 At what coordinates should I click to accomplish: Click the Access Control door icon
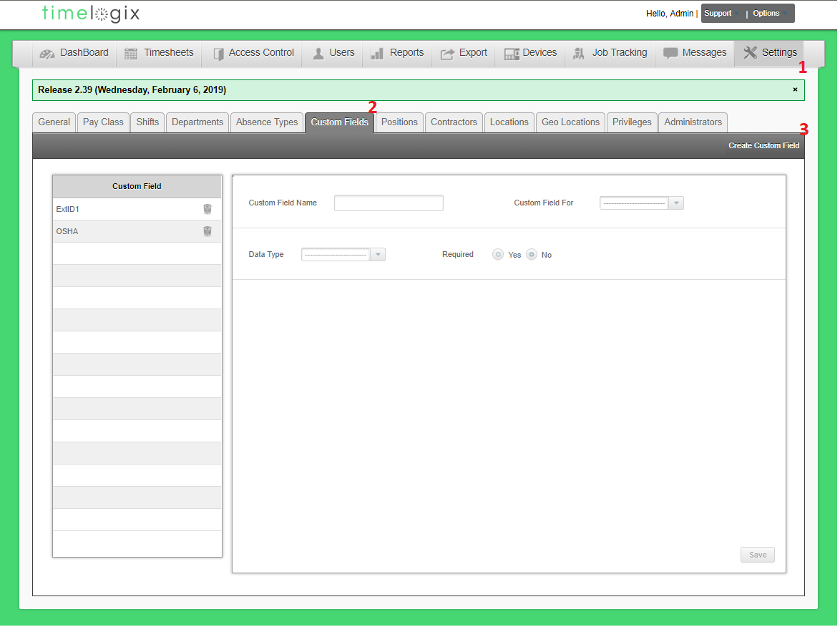218,54
